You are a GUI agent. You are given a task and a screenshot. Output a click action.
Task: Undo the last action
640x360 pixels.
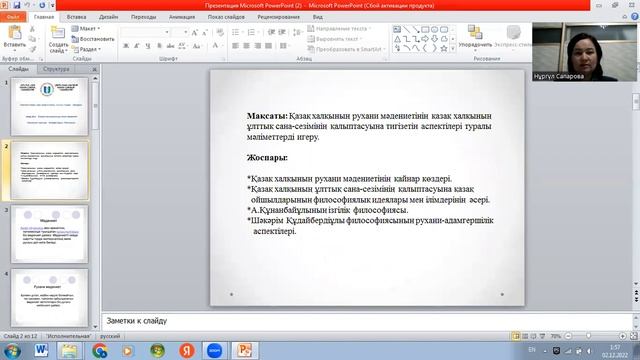[x=27, y=5]
